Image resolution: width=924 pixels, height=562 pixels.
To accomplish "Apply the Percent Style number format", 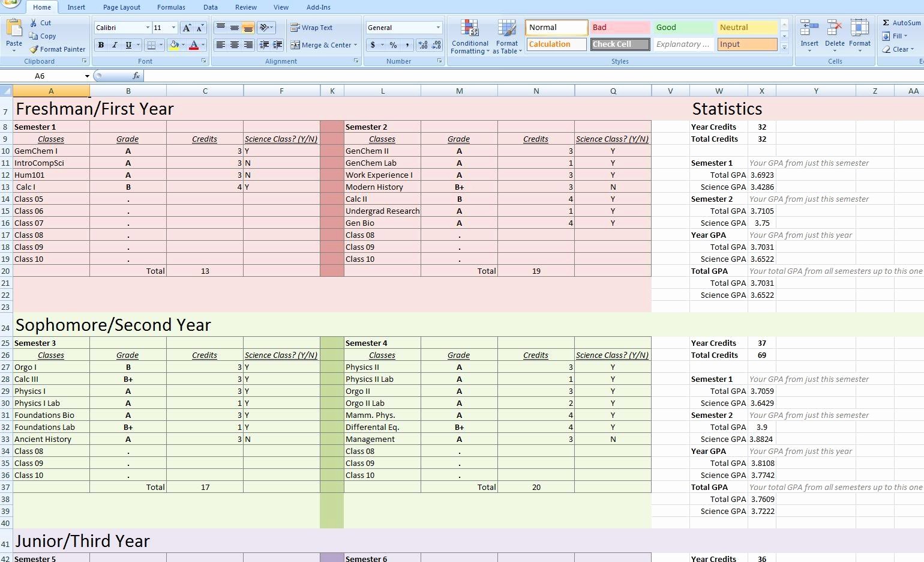I will click(x=393, y=44).
